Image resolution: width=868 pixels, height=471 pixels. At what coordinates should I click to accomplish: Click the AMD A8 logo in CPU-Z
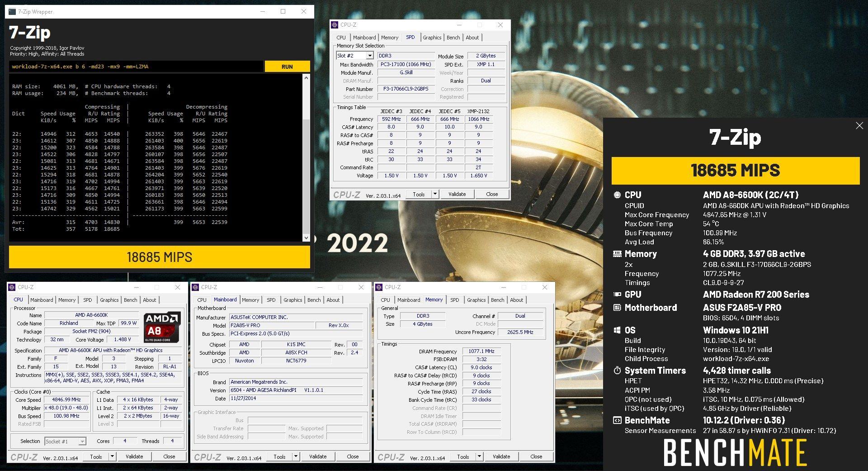tap(163, 327)
